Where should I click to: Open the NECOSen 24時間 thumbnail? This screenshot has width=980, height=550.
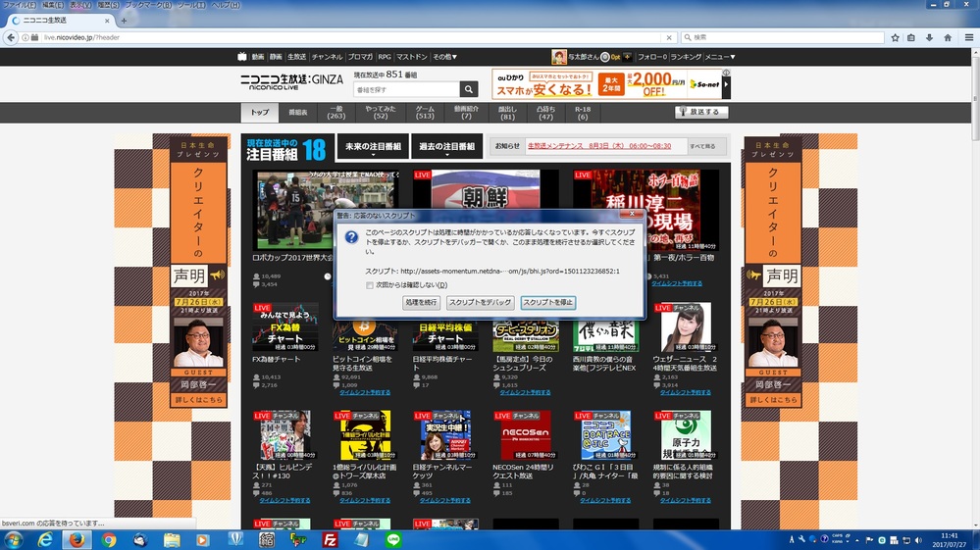point(526,435)
